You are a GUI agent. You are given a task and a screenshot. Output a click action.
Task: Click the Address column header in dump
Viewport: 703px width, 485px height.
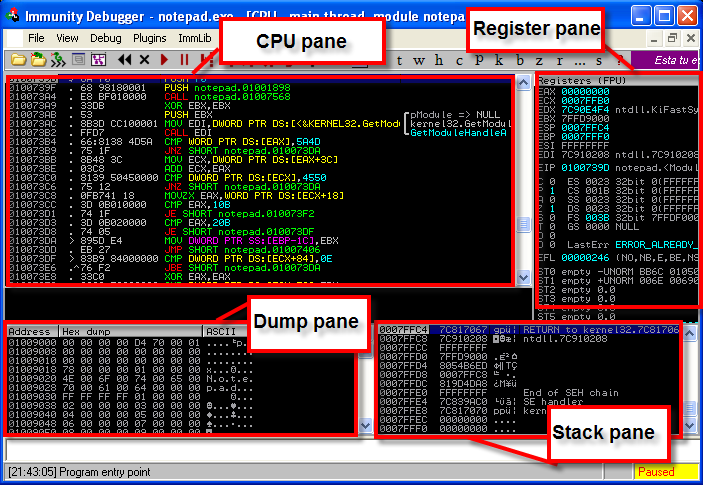[28, 330]
